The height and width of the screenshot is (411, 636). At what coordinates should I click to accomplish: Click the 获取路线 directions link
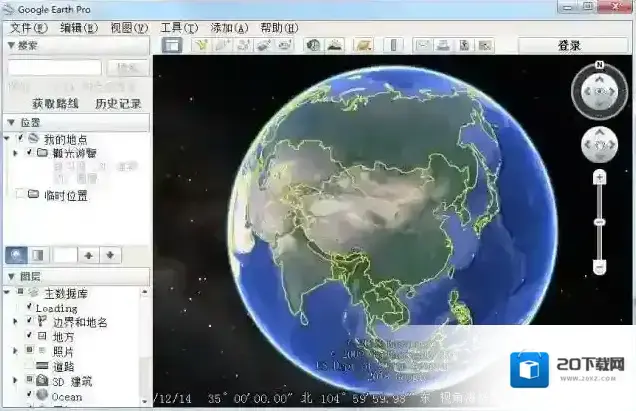(x=55, y=103)
